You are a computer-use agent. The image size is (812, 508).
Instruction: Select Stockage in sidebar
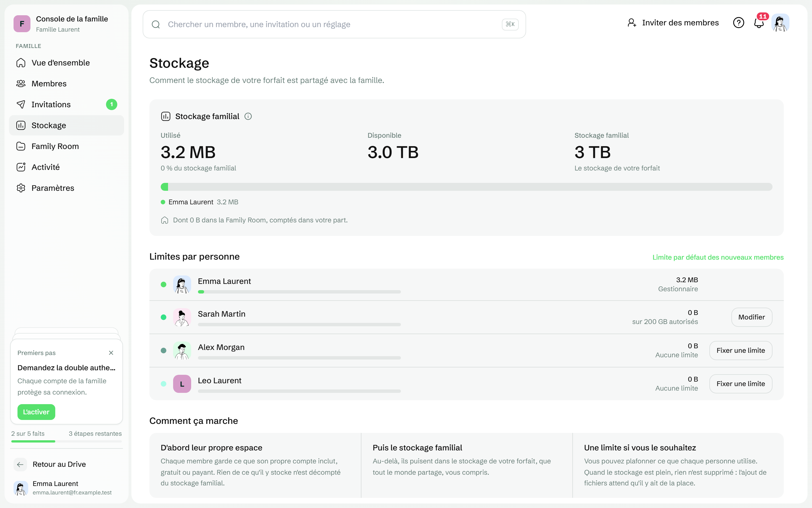[67, 125]
